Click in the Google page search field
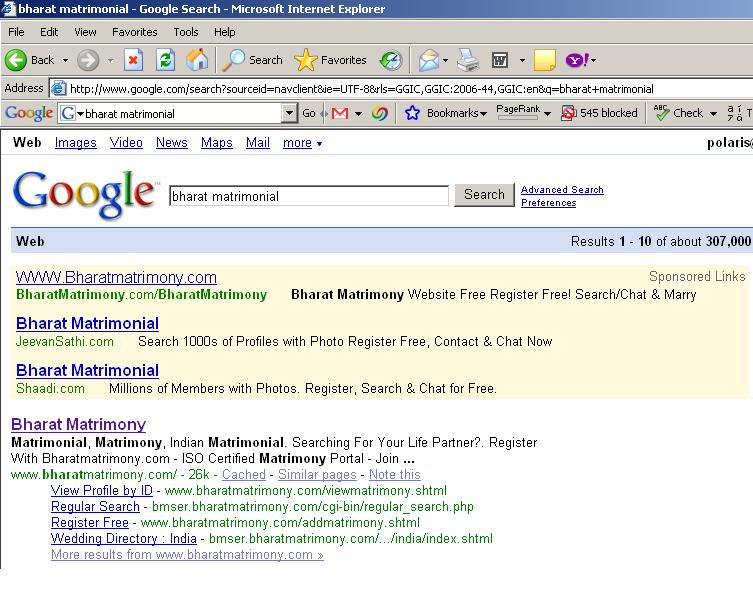 click(x=309, y=196)
